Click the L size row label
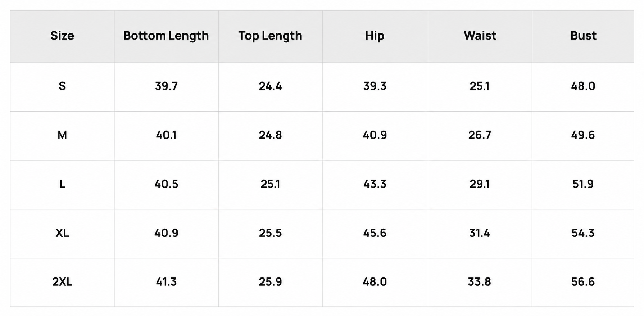The image size is (644, 316). (62, 184)
